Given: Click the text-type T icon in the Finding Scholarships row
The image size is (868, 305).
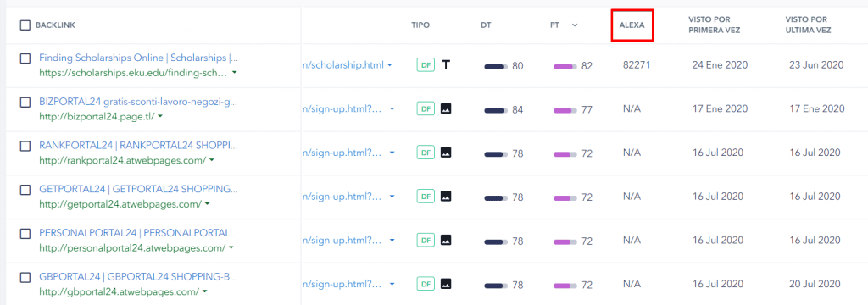Looking at the screenshot, I should 446,64.
